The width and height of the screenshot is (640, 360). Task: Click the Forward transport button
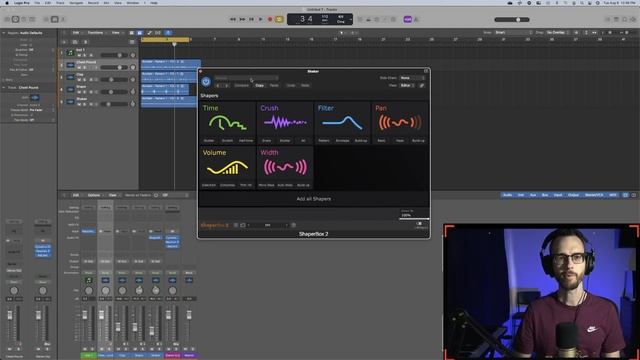point(242,19)
